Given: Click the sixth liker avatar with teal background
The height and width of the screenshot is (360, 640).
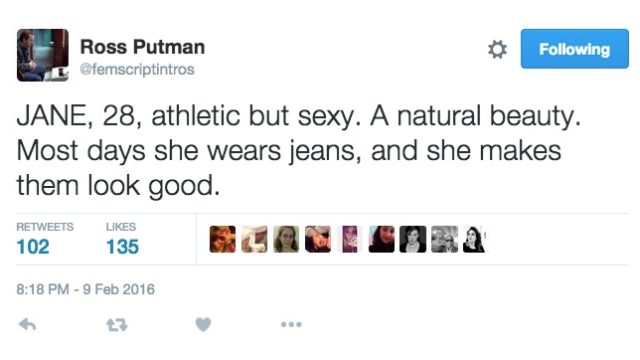Looking at the screenshot, I should (x=382, y=239).
